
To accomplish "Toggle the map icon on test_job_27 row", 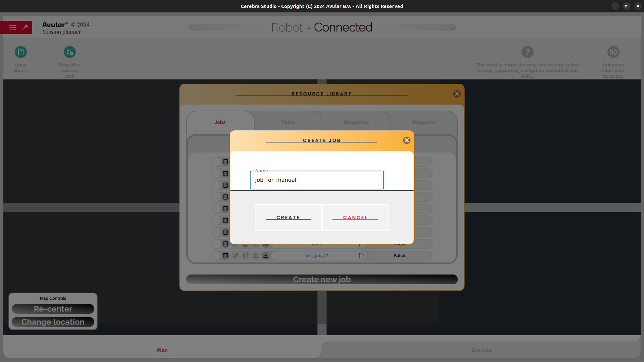I will (x=361, y=255).
